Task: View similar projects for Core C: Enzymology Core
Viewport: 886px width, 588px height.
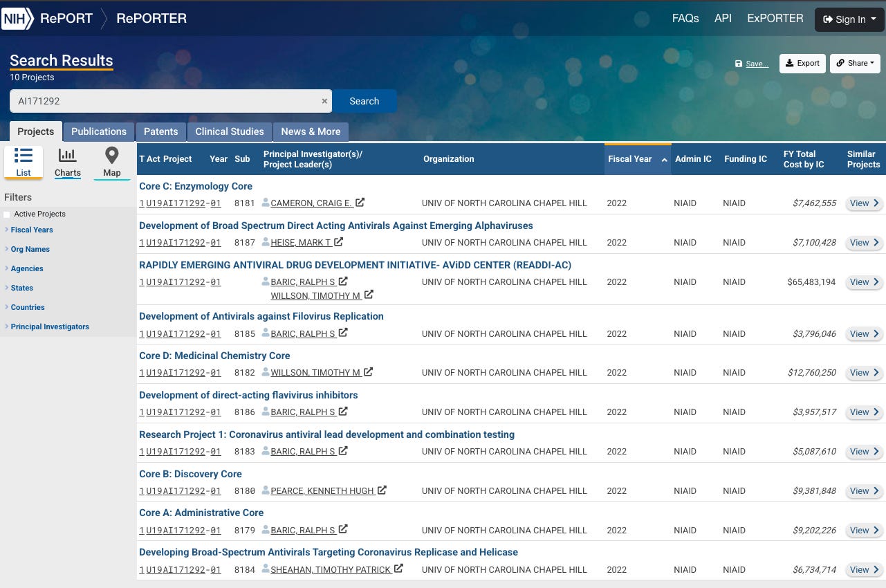Action: 865,203
